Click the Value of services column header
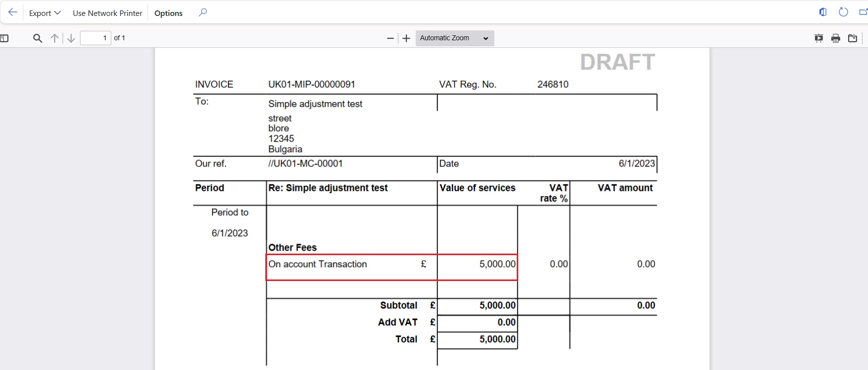 477,188
